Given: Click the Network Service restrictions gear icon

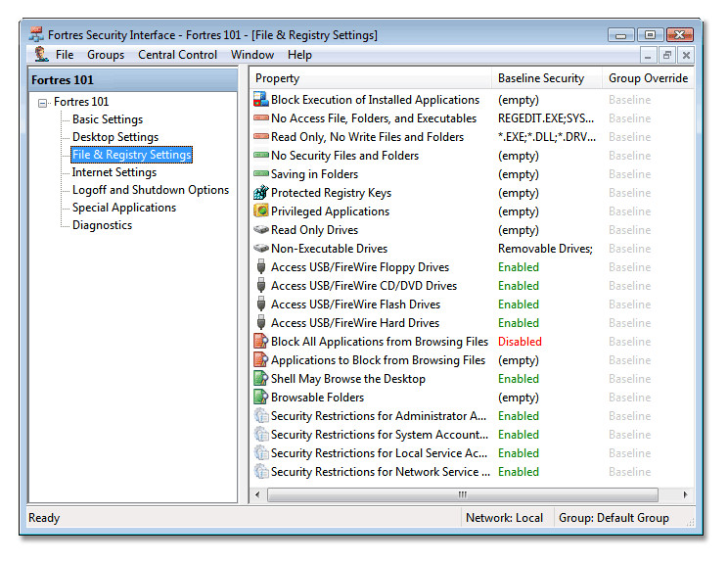Looking at the screenshot, I should pyautogui.click(x=261, y=471).
